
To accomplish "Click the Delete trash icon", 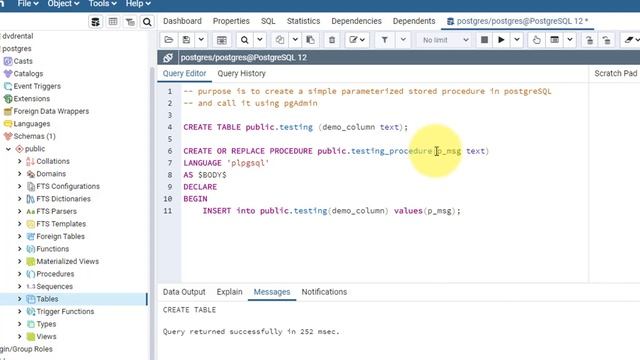I will [x=332, y=40].
